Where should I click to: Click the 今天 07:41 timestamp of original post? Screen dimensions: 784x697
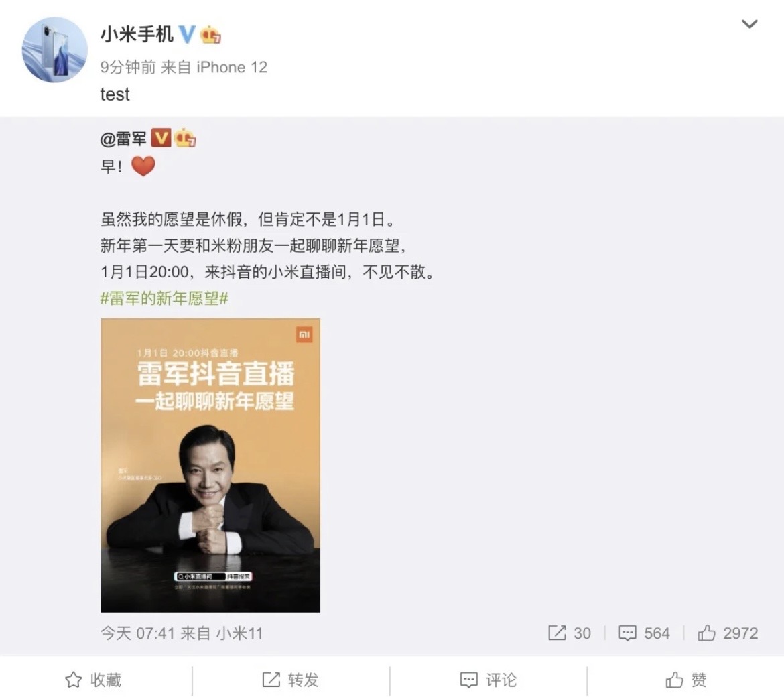[137, 633]
